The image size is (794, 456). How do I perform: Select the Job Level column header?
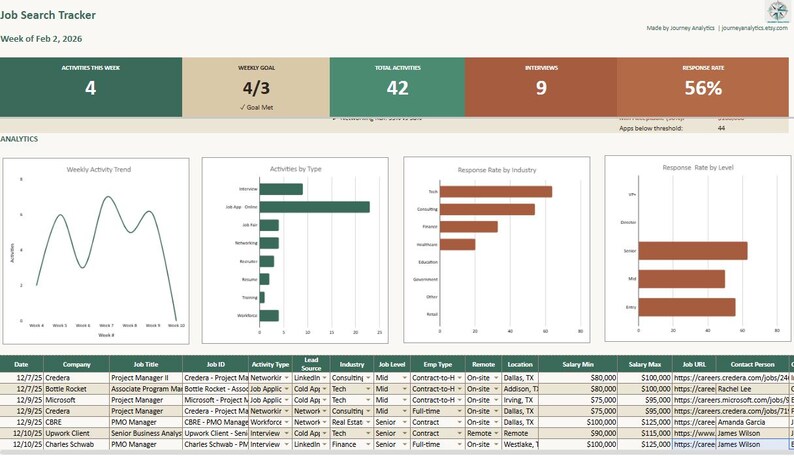tap(392, 364)
